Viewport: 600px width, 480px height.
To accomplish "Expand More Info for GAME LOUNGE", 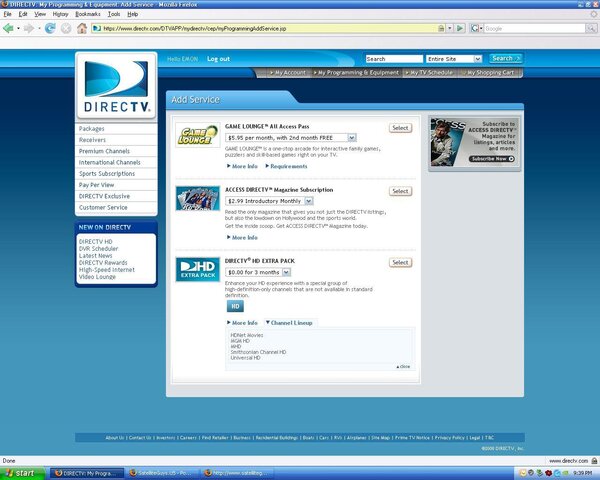I will (242, 167).
